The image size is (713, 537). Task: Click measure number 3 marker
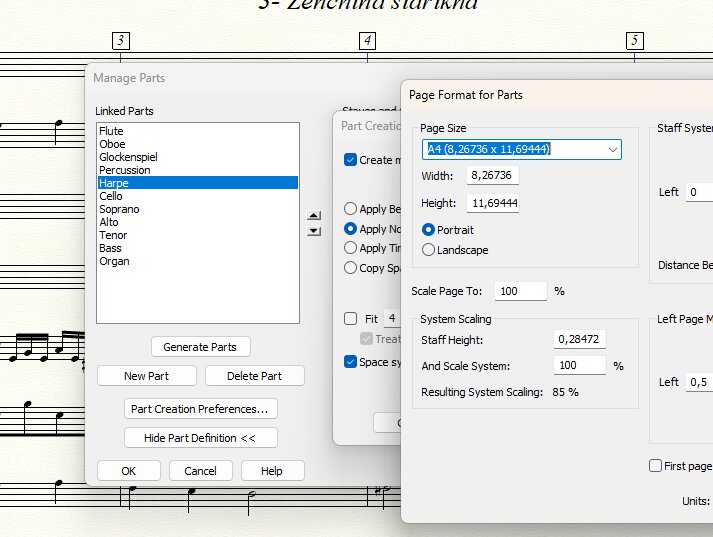click(x=121, y=41)
